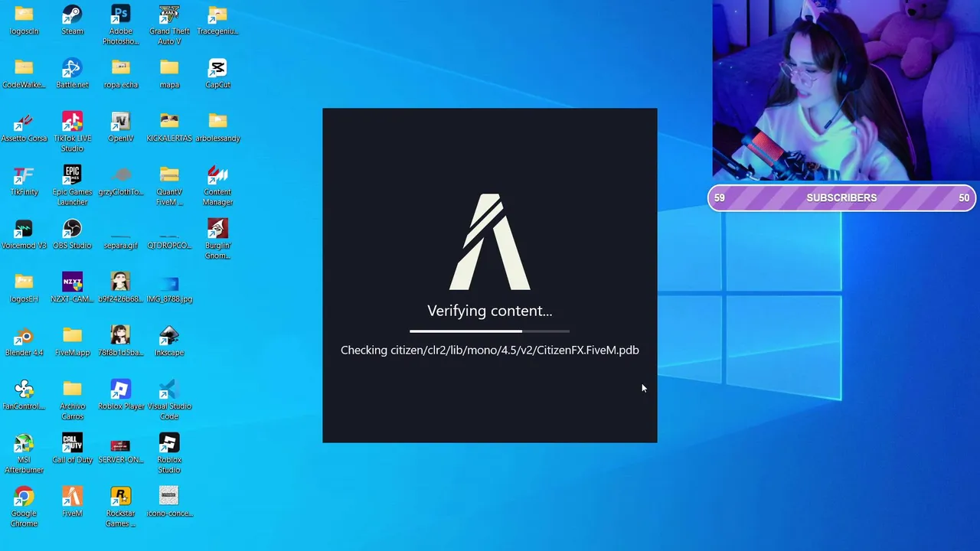Image resolution: width=980 pixels, height=551 pixels.
Task: Open the Visual Studio Code shortcut
Action: (x=169, y=400)
